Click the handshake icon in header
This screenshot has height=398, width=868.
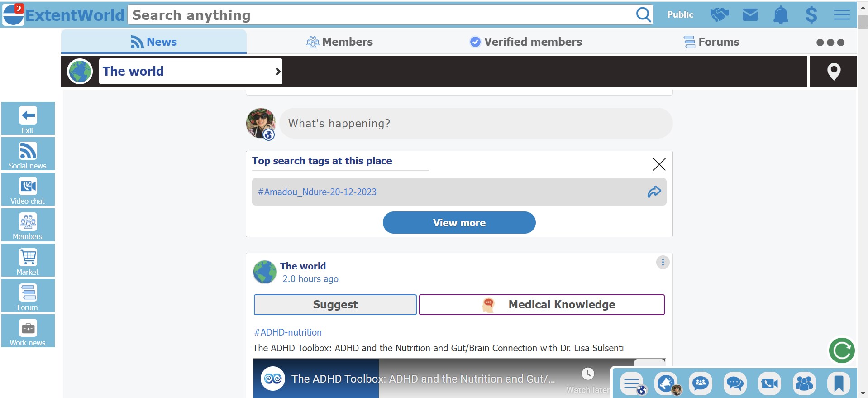coord(719,15)
